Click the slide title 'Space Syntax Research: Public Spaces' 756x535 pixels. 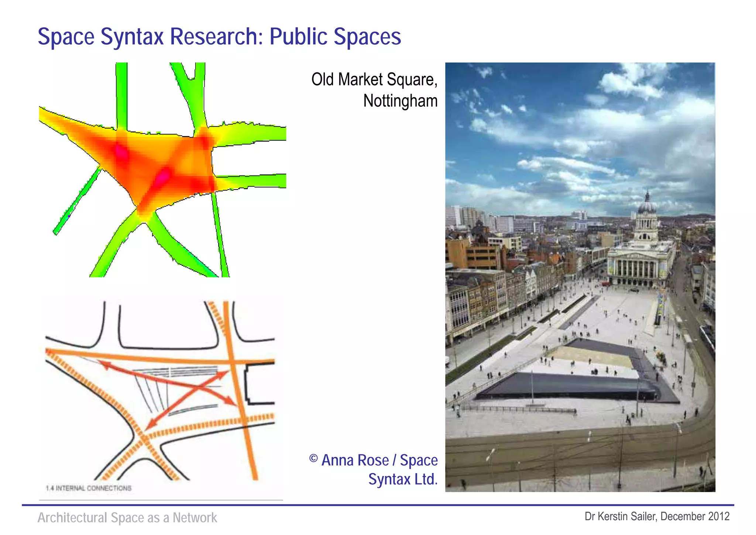coord(219,37)
